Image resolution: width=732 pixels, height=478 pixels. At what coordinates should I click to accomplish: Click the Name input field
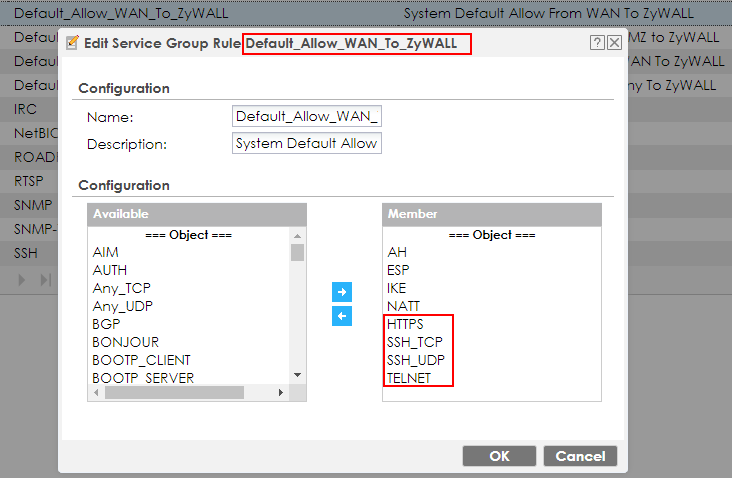[307, 116]
